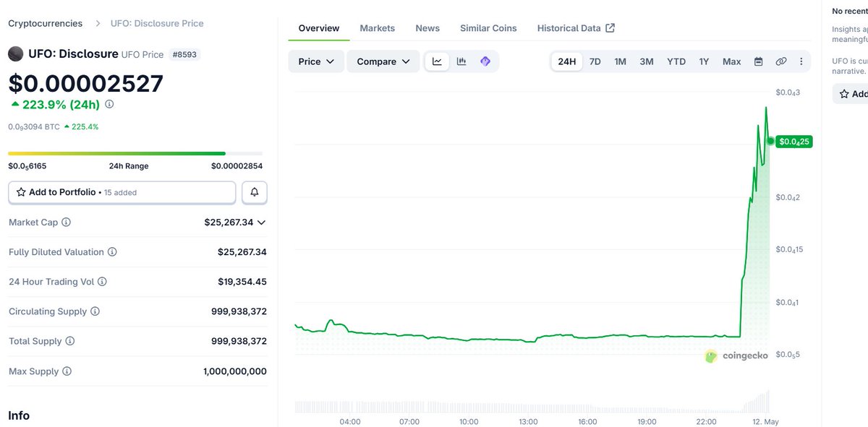The height and width of the screenshot is (427, 868).
Task: Click the #8593 rank badge
Action: (x=184, y=54)
